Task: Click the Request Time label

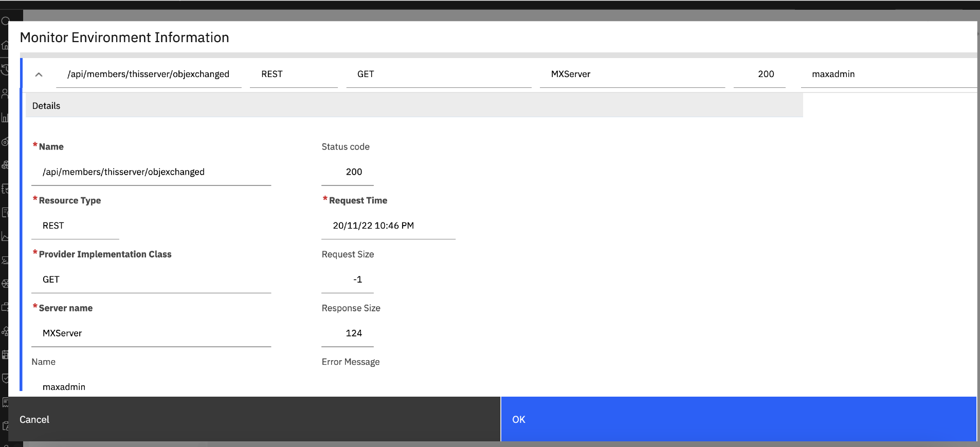Action: 358,200
